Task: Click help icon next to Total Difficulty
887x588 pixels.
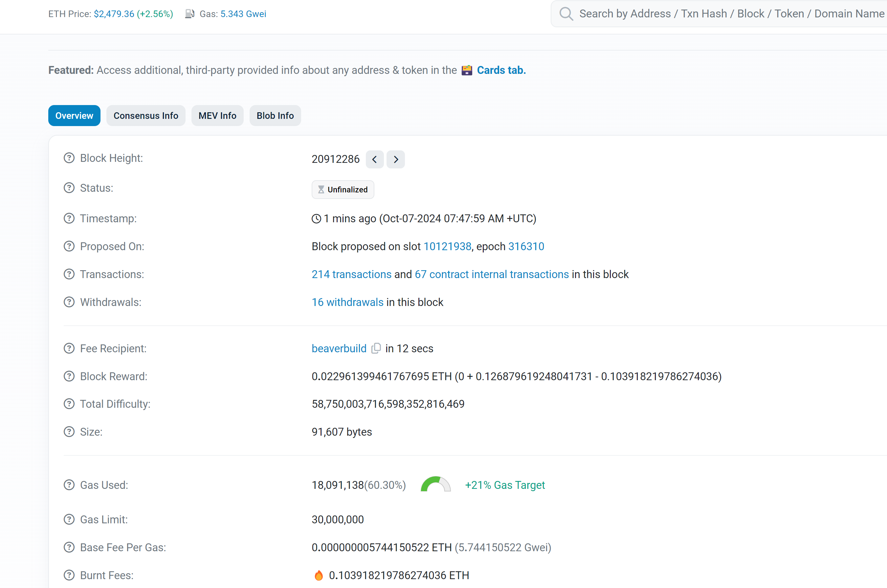Action: [x=69, y=404]
